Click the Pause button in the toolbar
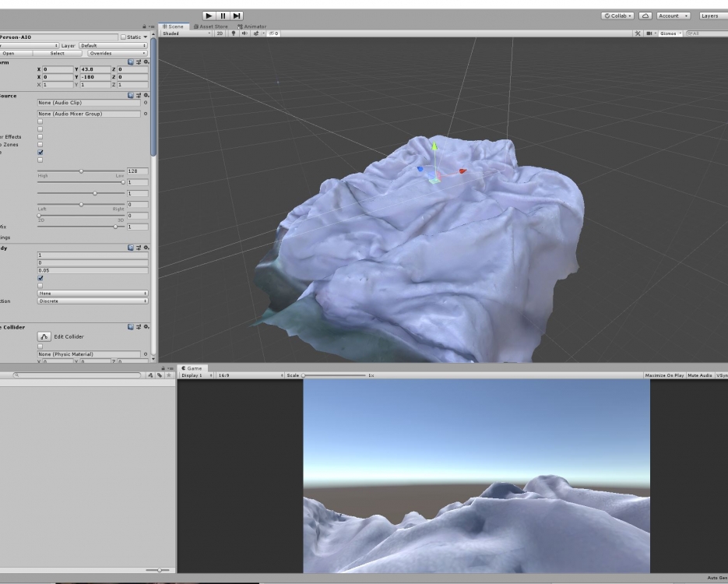 223,16
